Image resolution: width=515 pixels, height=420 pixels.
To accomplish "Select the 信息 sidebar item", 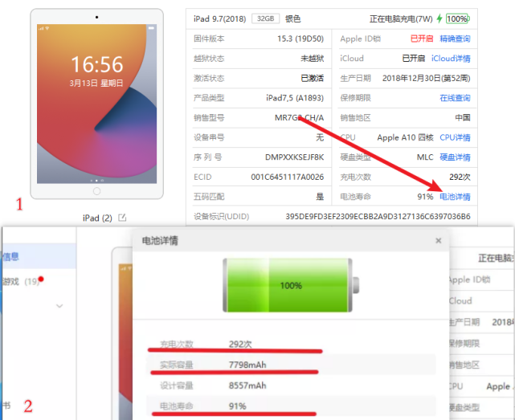I will coord(38,256).
